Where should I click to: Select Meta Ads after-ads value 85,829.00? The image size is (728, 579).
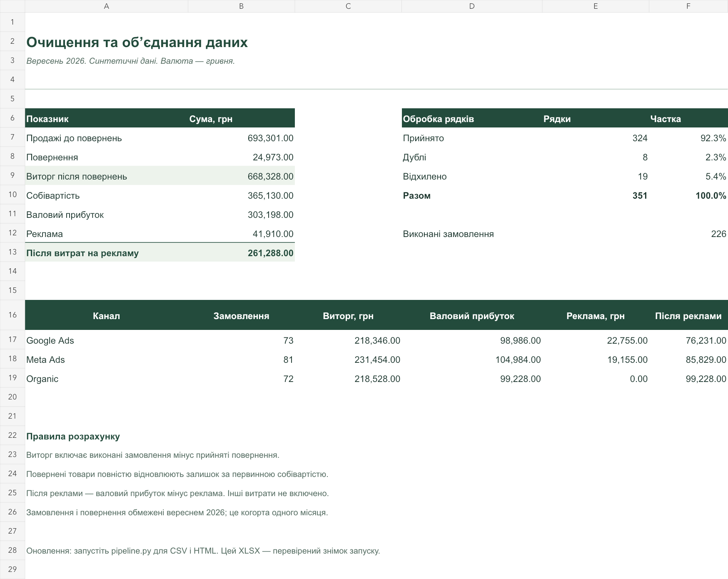click(x=706, y=359)
